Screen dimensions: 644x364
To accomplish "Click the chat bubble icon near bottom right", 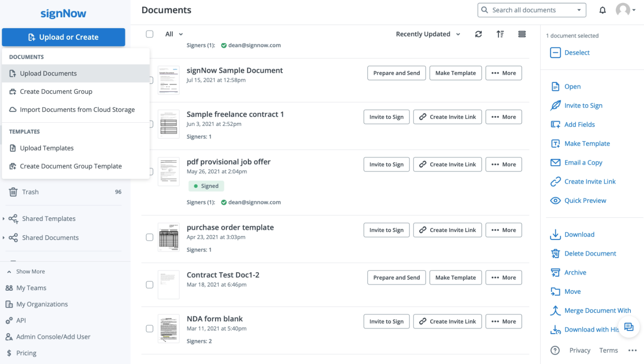I will 628,327.
